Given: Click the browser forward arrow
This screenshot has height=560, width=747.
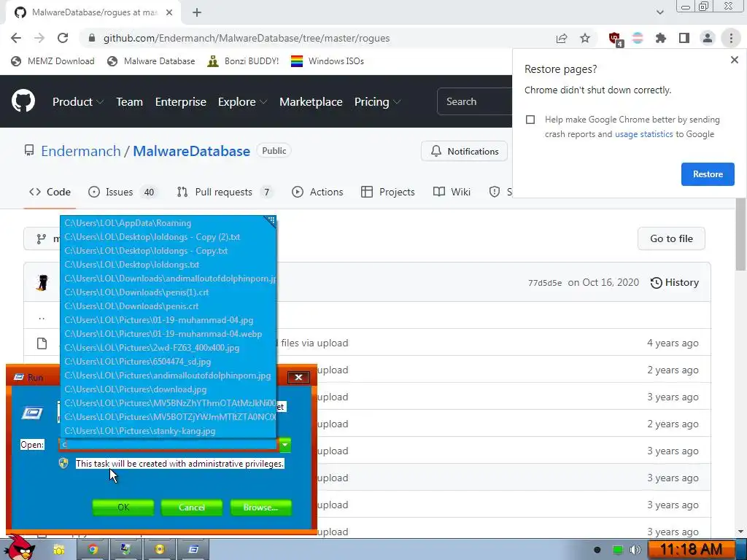Looking at the screenshot, I should [x=39, y=38].
